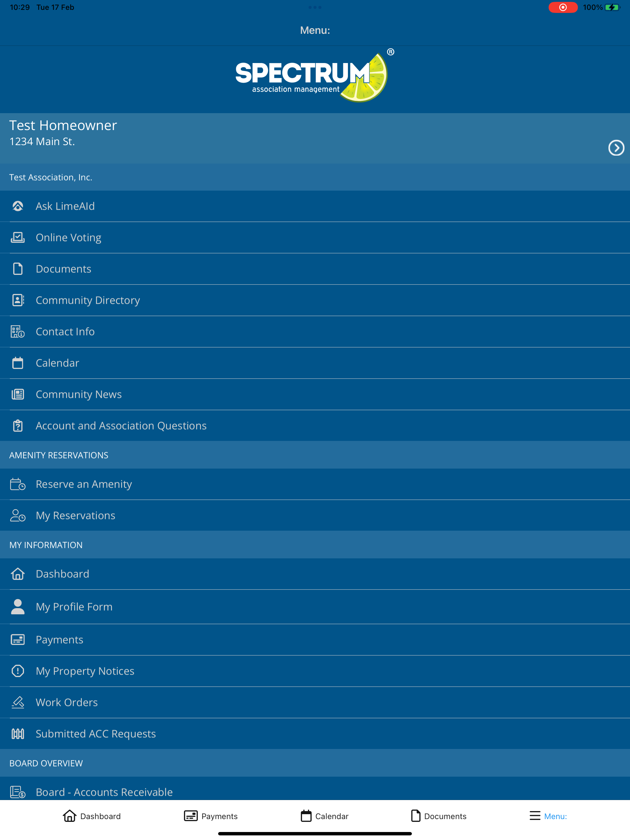The image size is (630, 840).
Task: Tap the three-dot multitasking handle at top
Action: click(315, 7)
